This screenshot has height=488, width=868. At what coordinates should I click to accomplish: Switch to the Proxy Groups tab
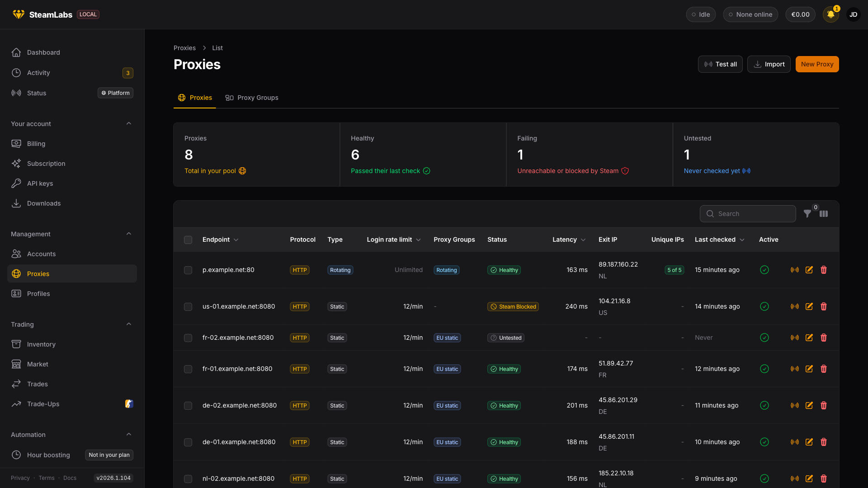point(252,98)
